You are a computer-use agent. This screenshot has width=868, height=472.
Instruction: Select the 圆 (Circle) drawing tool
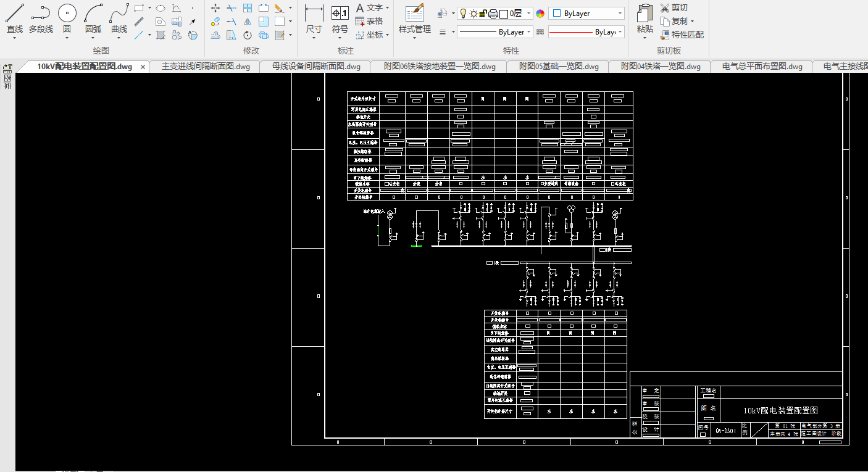[67, 19]
